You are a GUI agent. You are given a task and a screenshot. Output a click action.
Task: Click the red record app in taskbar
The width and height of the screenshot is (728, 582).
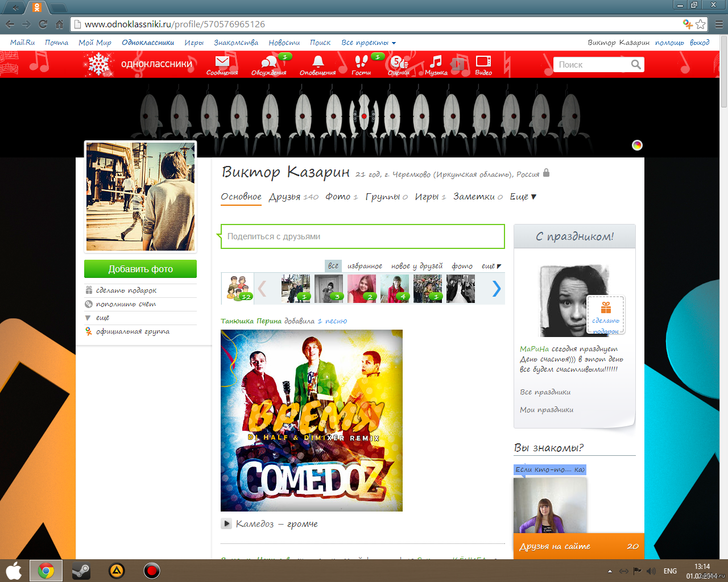[x=152, y=571]
